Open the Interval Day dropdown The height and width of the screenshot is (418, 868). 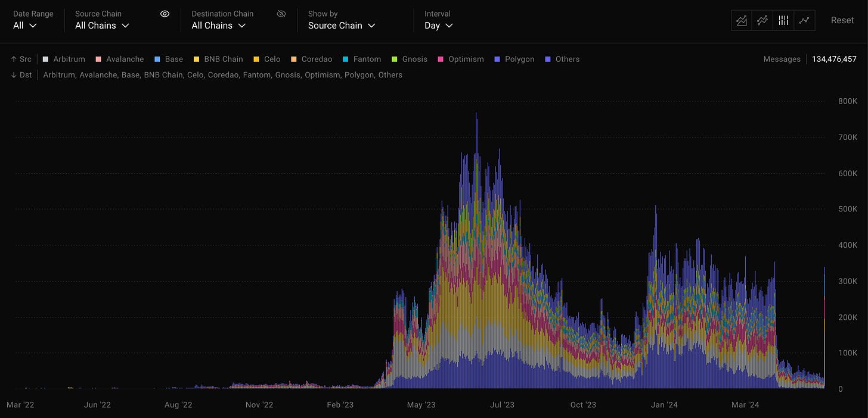pos(439,26)
